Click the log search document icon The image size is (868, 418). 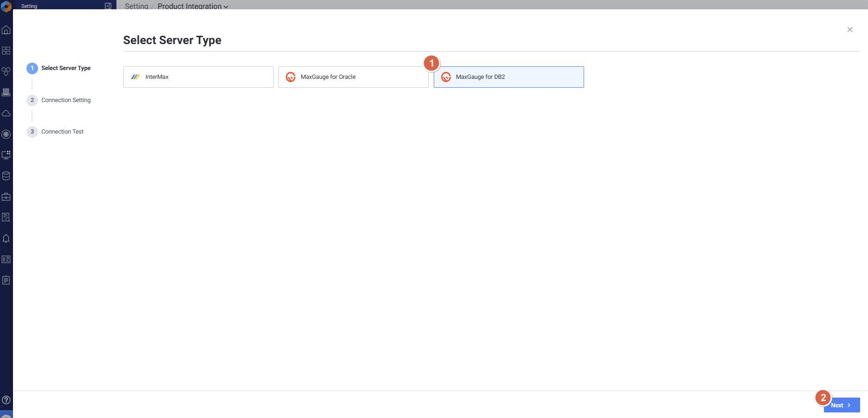[6, 218]
